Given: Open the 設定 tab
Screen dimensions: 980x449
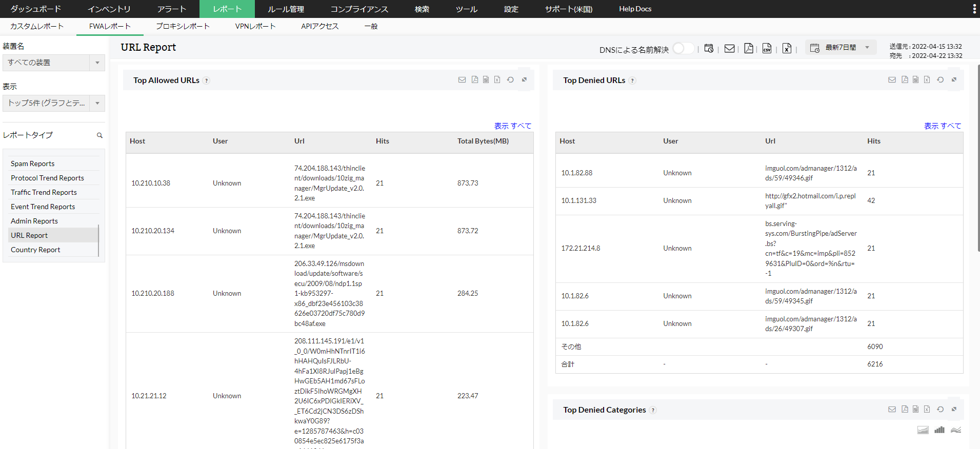Looking at the screenshot, I should click(511, 9).
